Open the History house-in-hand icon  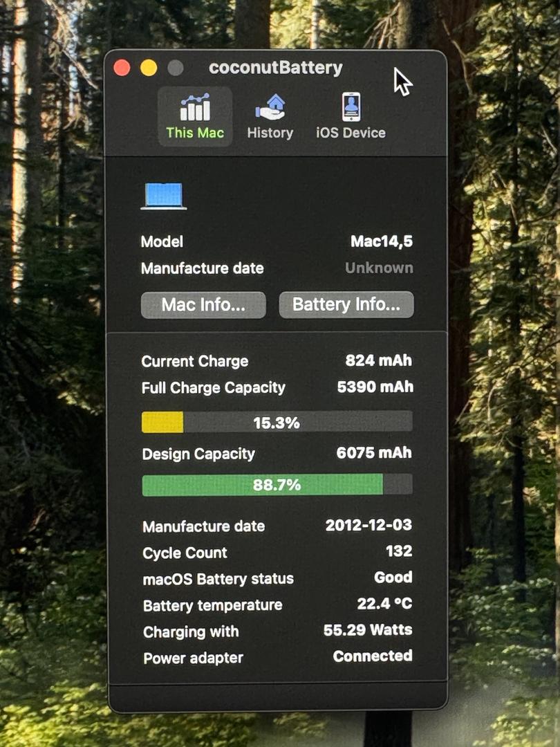click(x=270, y=107)
